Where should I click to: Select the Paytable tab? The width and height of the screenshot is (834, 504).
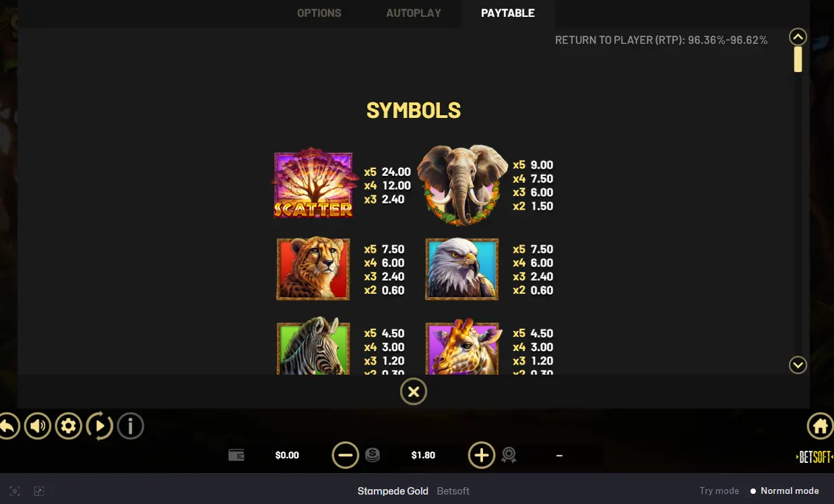[508, 13]
